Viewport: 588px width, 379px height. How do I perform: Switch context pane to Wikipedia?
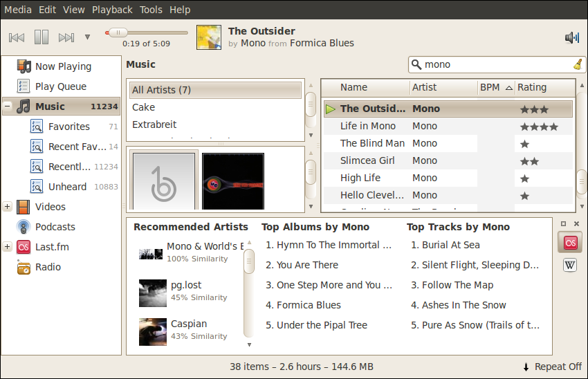pyautogui.click(x=570, y=266)
